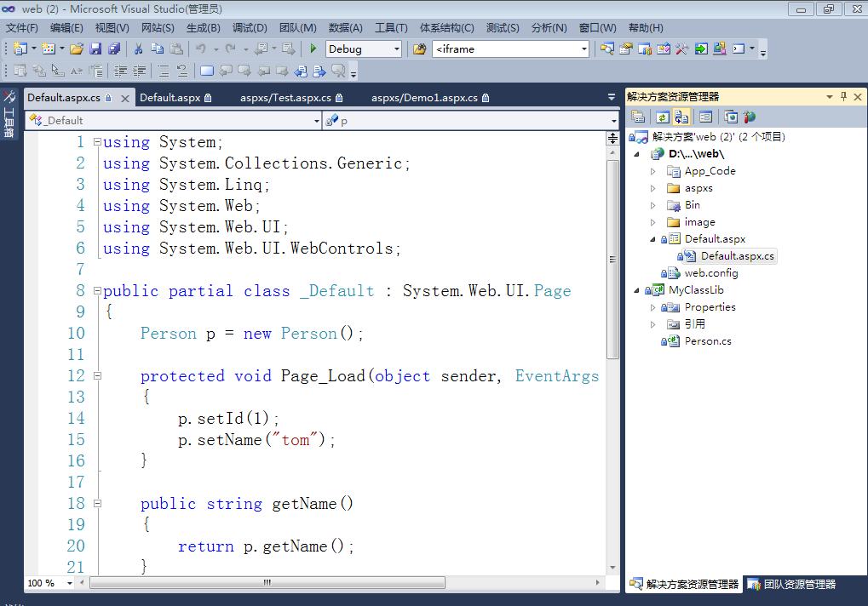868x606 pixels.
Task: Uncomment selected lines icon
Action: (182, 71)
